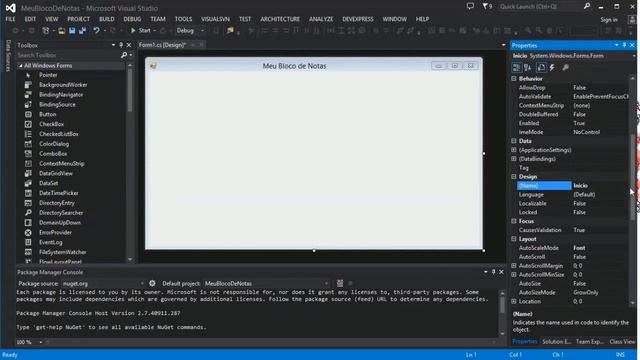Click the Undo arrow icon
This screenshot has width=640, height=360.
[x=96, y=31]
